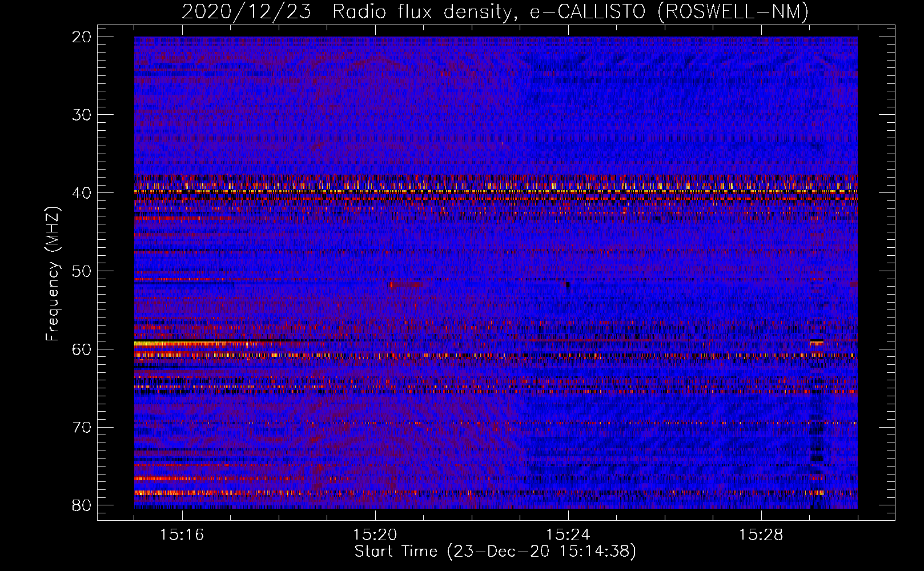This screenshot has height=571, width=924.
Task: Click the 'Frequency (MHZ)' axis label
Action: [53, 274]
